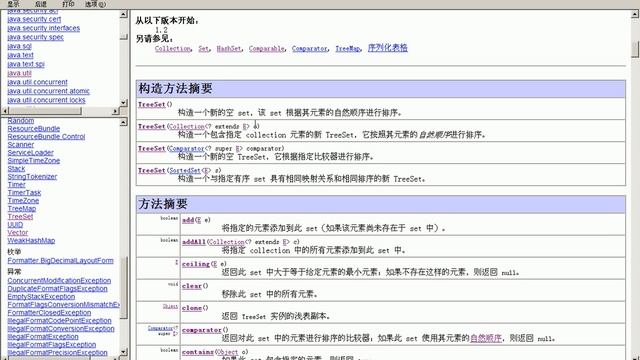The image size is (640, 360).
Task: Open the add method link
Action: click(188, 220)
